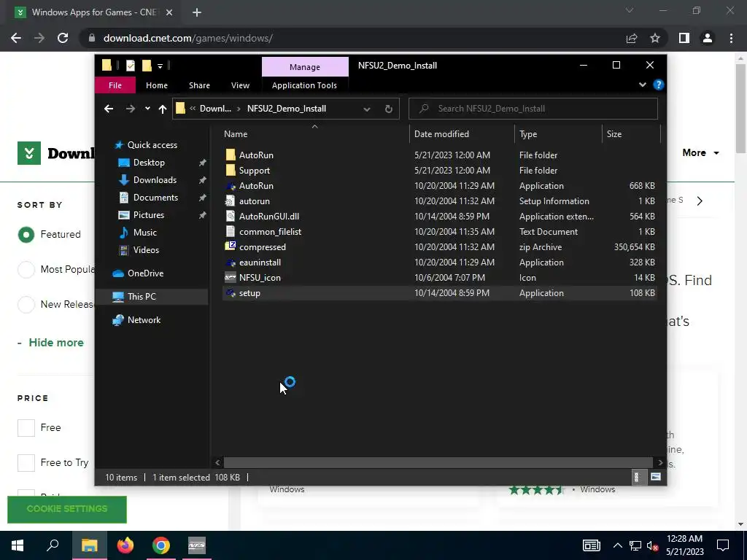Click the Search NFSU2_Demo_Install field

point(533,109)
